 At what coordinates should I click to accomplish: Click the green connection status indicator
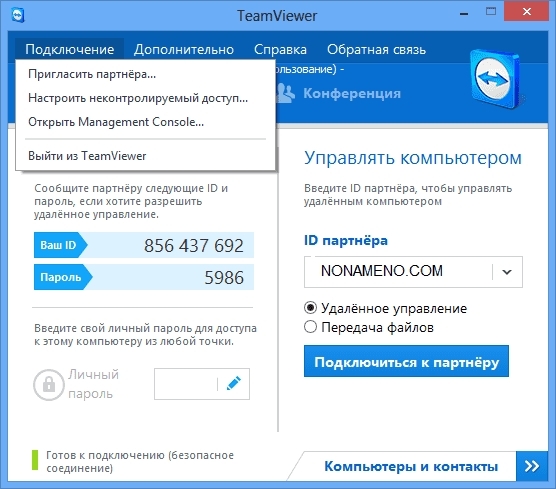[x=35, y=460]
